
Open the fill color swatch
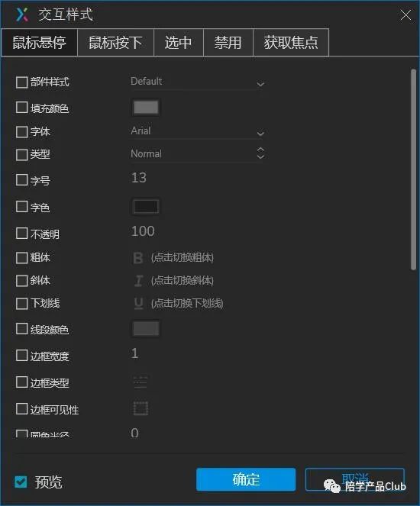click(146, 108)
